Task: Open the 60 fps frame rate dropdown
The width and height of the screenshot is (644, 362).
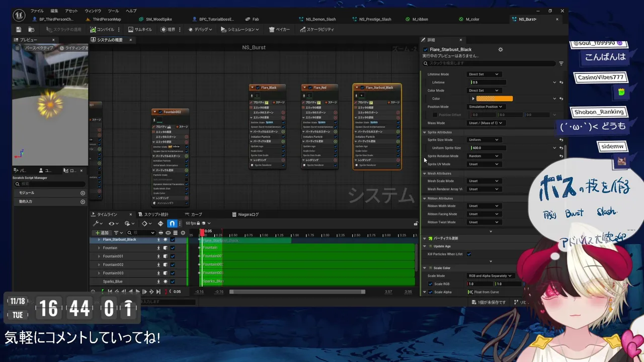Action: (198, 223)
